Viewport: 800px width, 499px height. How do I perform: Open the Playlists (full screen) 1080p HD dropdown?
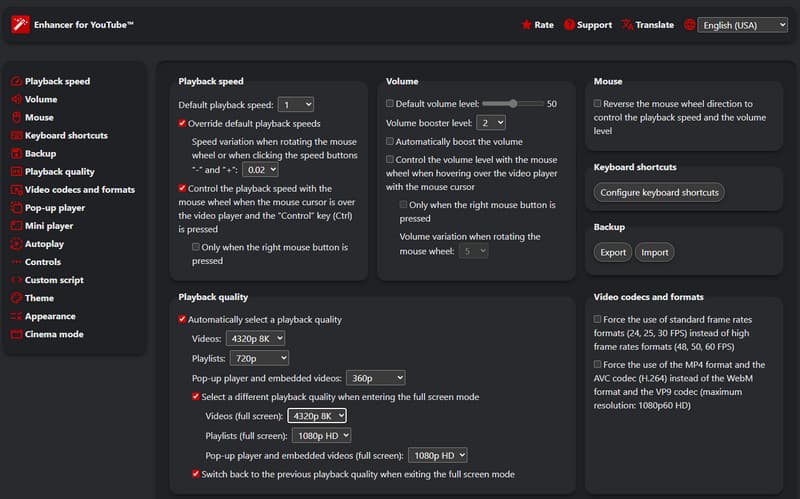[321, 436]
